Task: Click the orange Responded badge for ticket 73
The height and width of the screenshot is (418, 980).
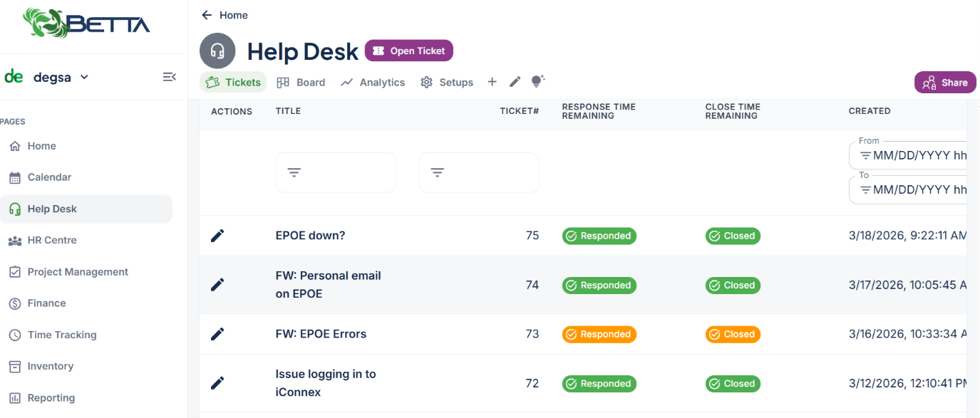Action: point(599,334)
